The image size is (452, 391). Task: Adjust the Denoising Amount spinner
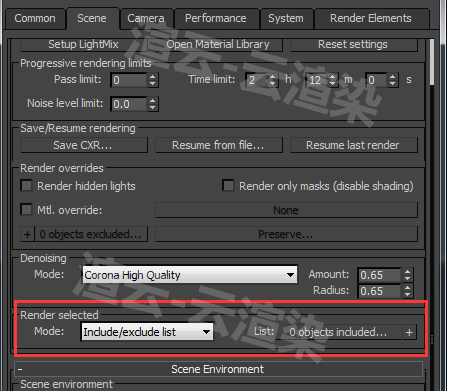click(x=407, y=275)
